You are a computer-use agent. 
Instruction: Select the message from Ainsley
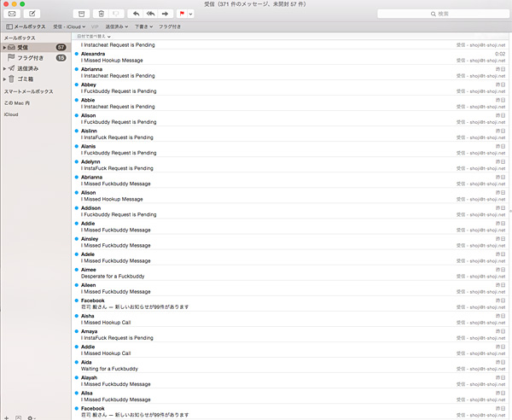tap(290, 242)
